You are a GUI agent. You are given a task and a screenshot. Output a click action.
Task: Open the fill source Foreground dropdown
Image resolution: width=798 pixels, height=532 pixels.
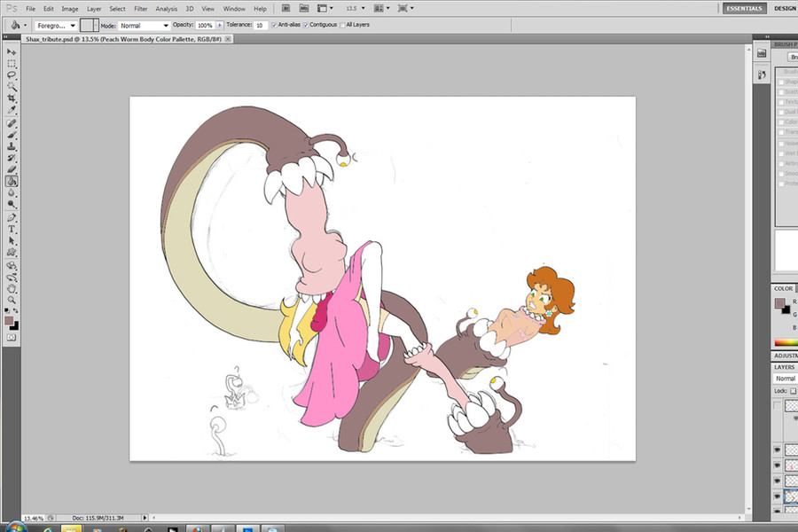click(x=56, y=26)
